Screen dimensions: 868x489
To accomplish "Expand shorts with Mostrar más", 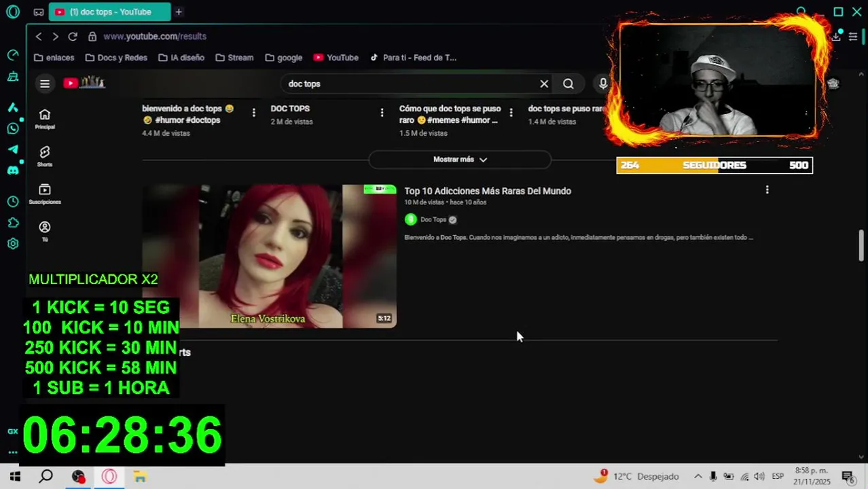I will 460,159.
